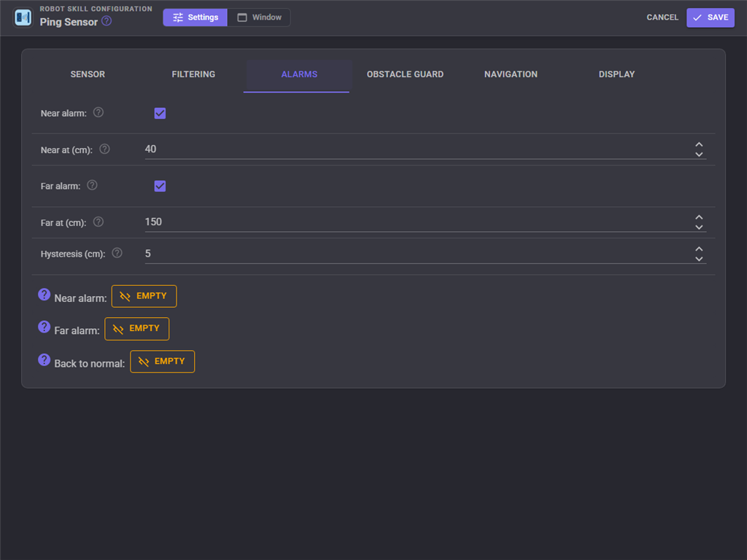
Task: Select the Settings view button
Action: (x=196, y=17)
